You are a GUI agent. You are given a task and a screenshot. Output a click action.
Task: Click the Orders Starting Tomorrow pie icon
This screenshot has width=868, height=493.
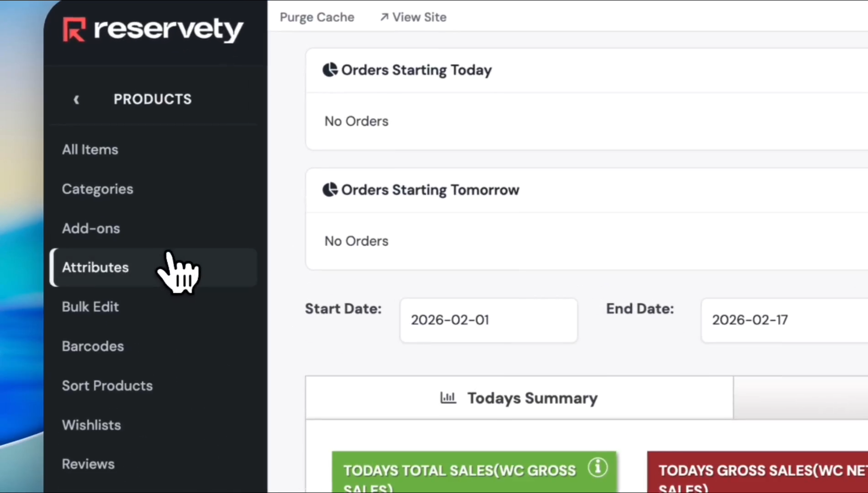330,189
